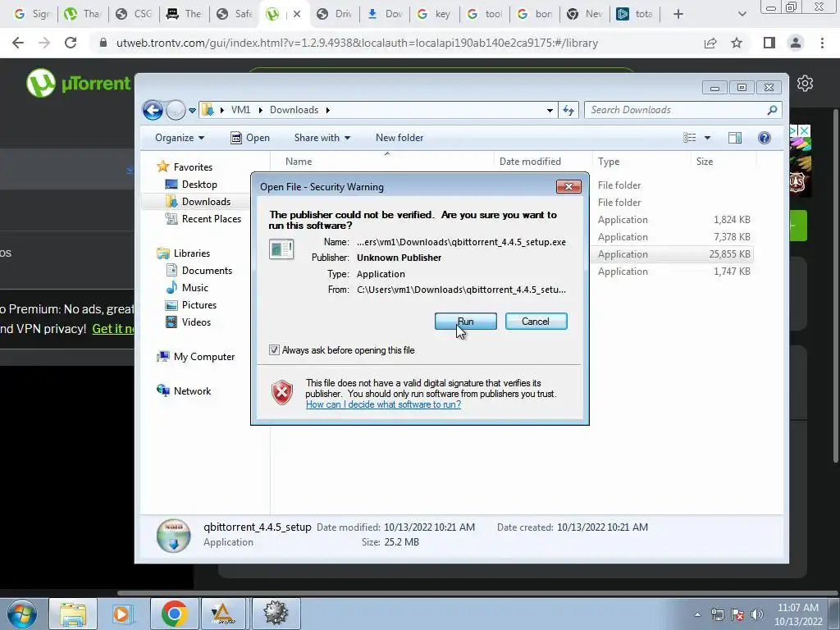Click qbittorrent installer icon in details pane
This screenshot has width=840, height=630.
[x=174, y=535]
